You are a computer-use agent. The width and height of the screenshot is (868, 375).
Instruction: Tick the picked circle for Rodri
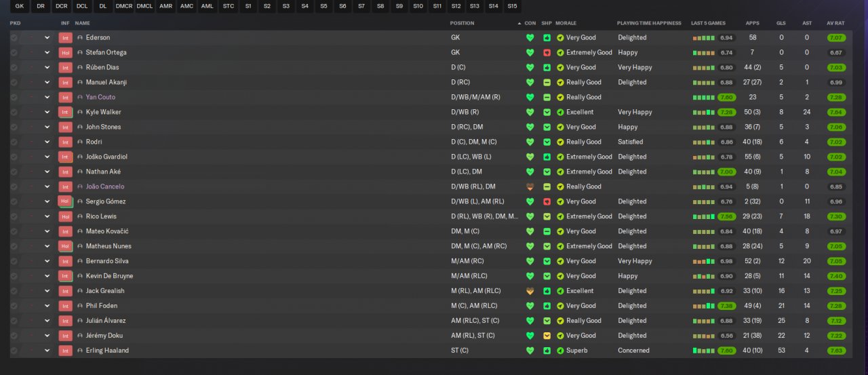[14, 142]
